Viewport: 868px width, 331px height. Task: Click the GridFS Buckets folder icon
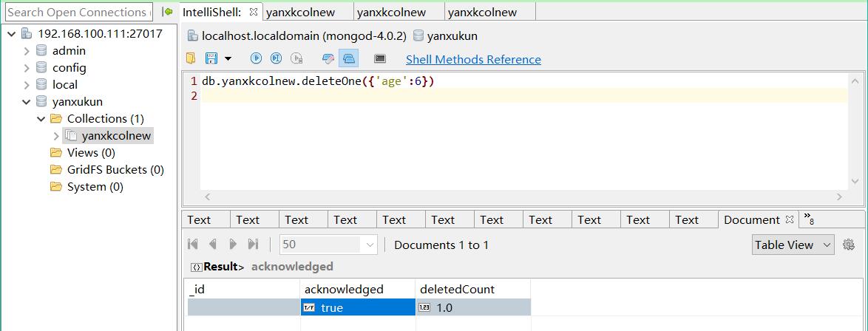56,169
